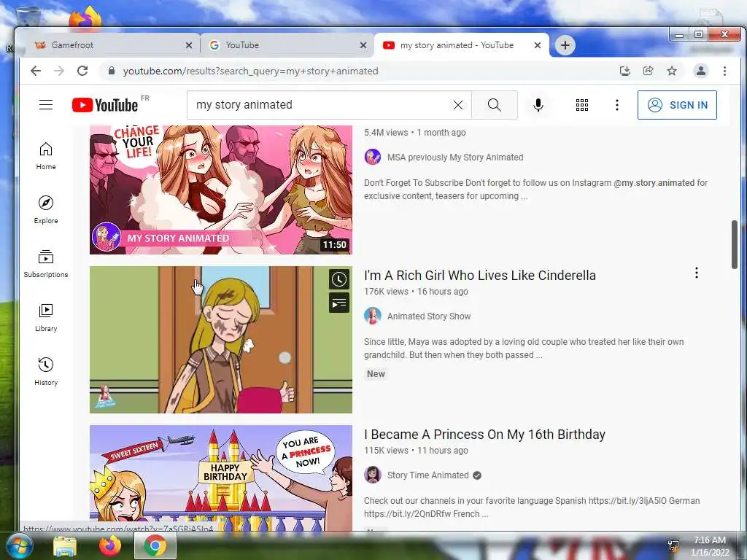Open YouTube settings three-dot menu
The image size is (747, 560).
point(617,105)
